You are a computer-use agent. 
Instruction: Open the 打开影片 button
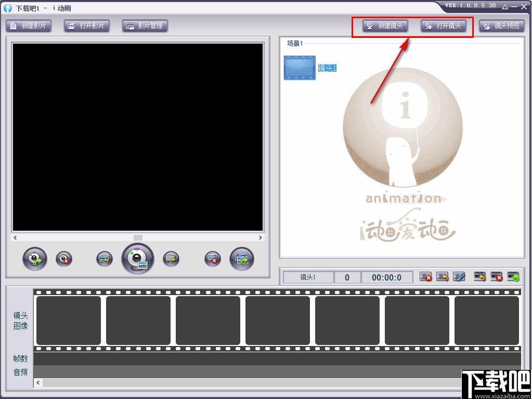tap(86, 26)
